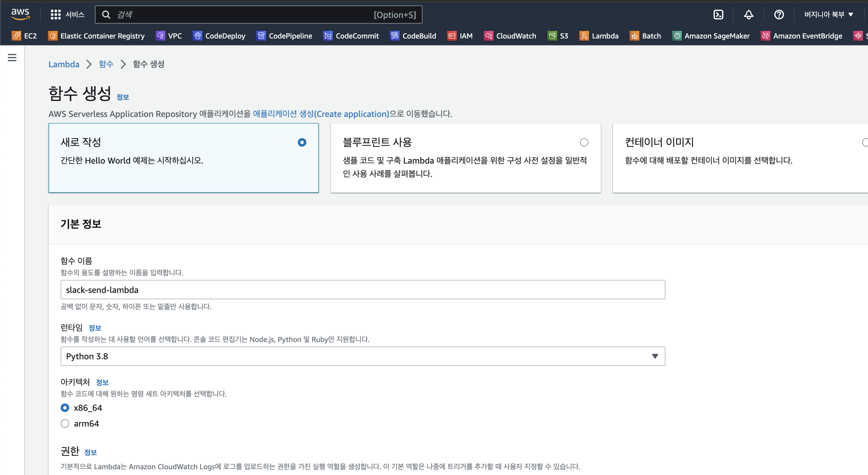Open the side navigation hamburger menu
Image resolution: width=868 pixels, height=475 pixels.
click(12, 58)
